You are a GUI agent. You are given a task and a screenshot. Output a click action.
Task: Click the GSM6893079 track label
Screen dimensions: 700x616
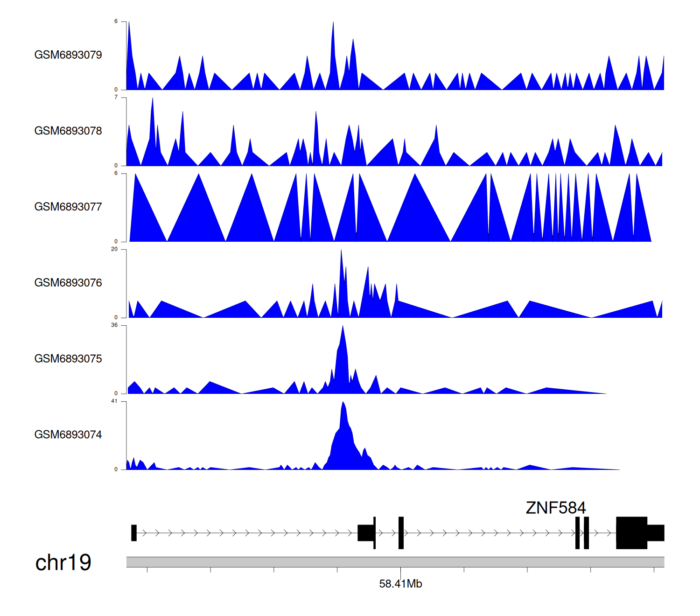click(x=68, y=55)
